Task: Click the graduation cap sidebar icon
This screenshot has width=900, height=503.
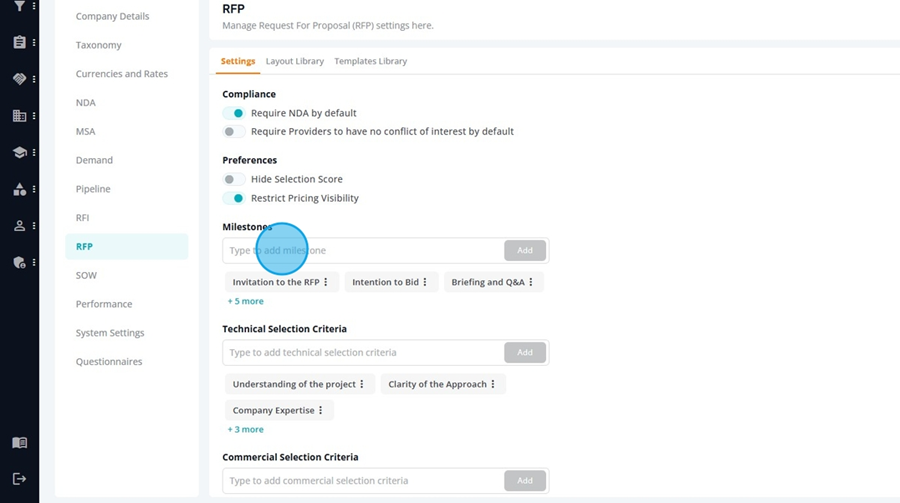Action: (x=20, y=153)
